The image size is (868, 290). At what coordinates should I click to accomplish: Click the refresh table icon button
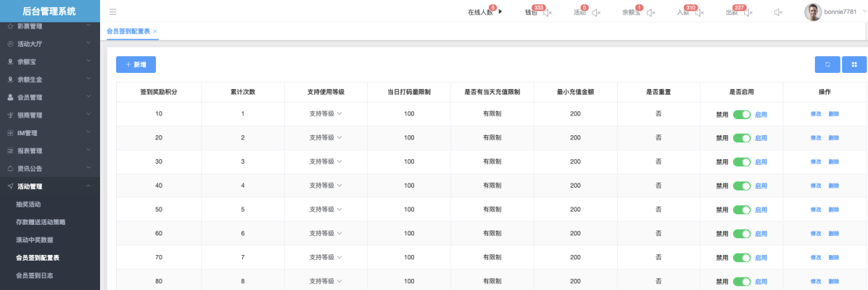coord(827,64)
